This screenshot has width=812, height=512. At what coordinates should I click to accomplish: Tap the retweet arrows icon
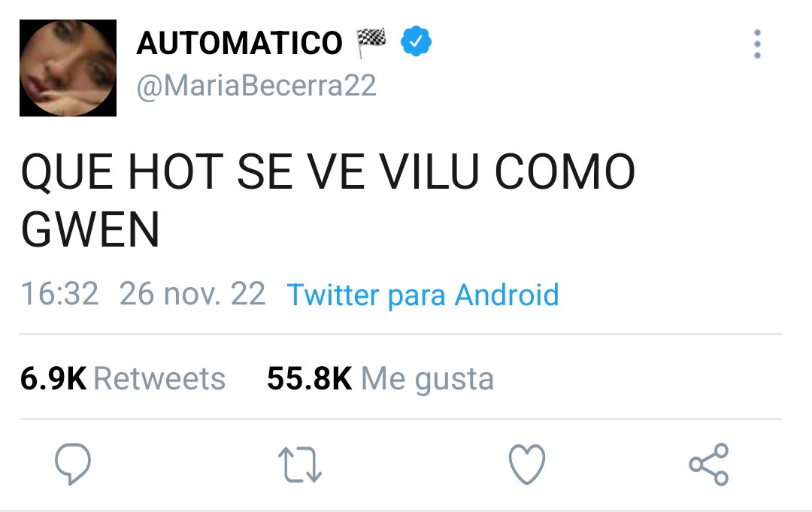click(x=300, y=465)
